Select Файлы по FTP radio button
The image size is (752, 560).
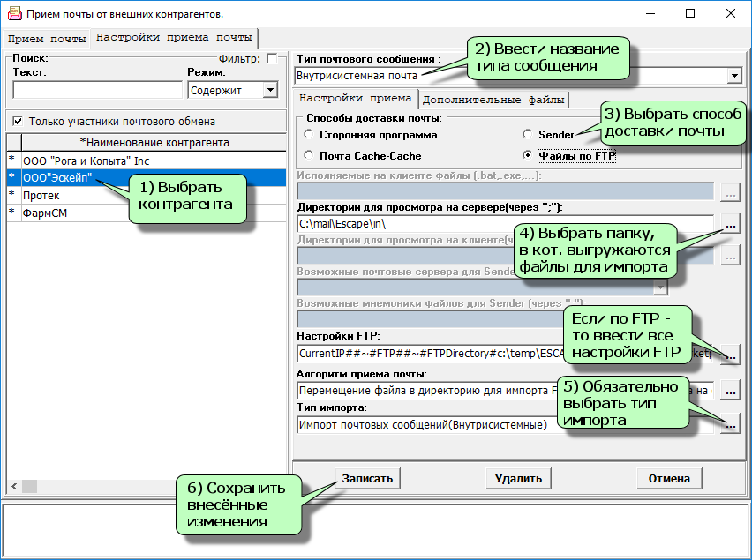[x=529, y=155]
